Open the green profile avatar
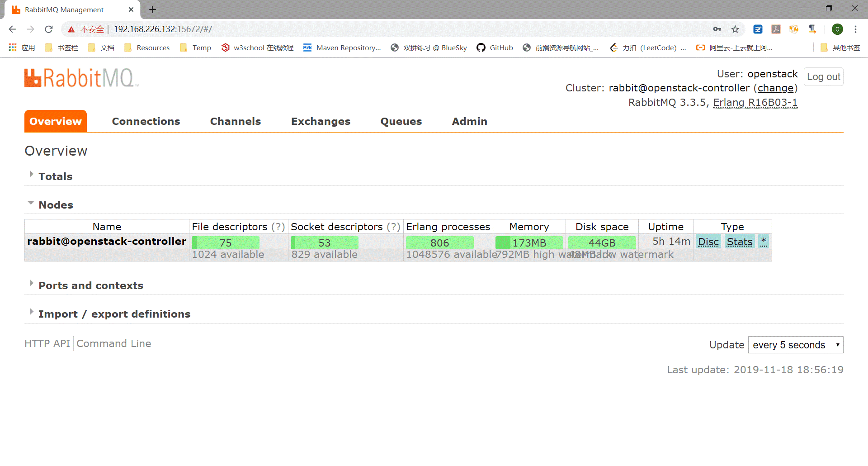The width and height of the screenshot is (868, 466). [x=837, y=29]
